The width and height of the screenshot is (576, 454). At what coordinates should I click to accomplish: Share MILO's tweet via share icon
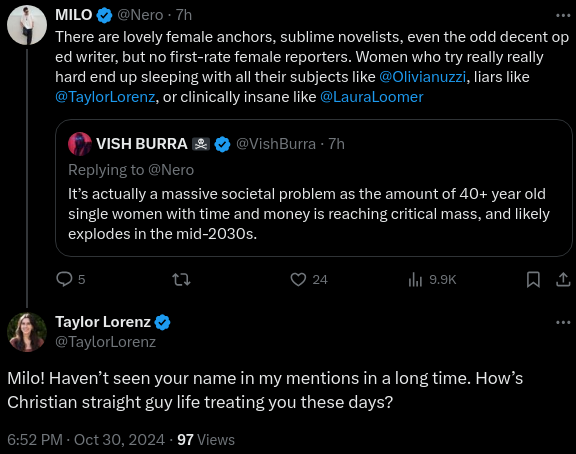click(563, 280)
